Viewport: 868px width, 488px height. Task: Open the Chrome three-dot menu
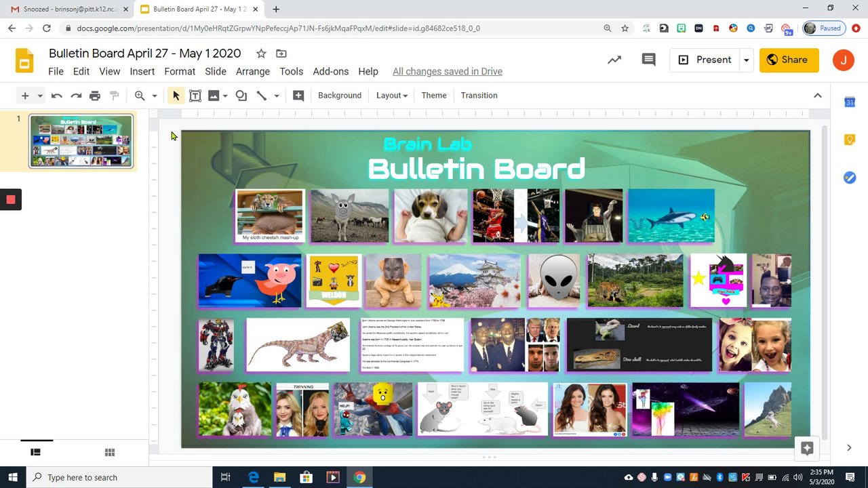856,28
